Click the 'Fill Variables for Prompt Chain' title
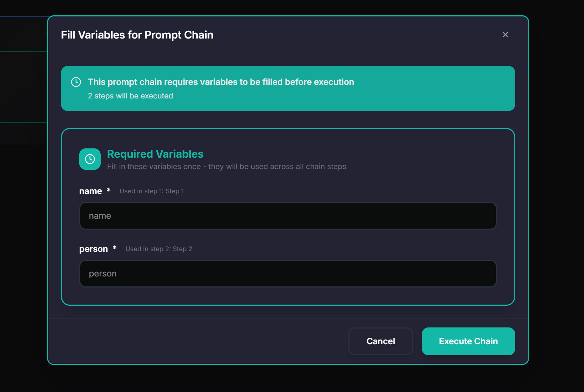 137,35
